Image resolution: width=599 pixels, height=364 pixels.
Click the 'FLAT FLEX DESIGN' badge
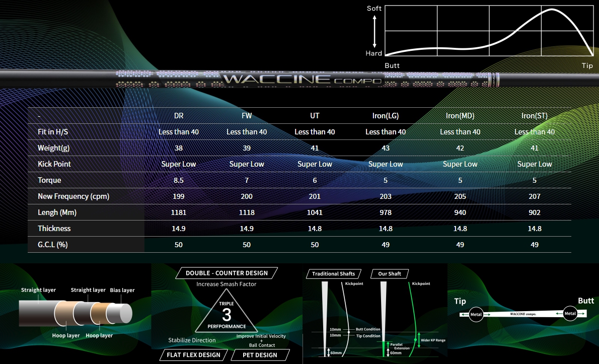point(193,355)
